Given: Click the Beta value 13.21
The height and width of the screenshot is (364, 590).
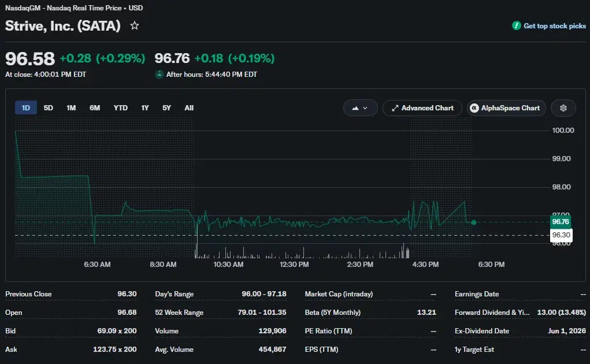Looking at the screenshot, I should click(426, 312).
